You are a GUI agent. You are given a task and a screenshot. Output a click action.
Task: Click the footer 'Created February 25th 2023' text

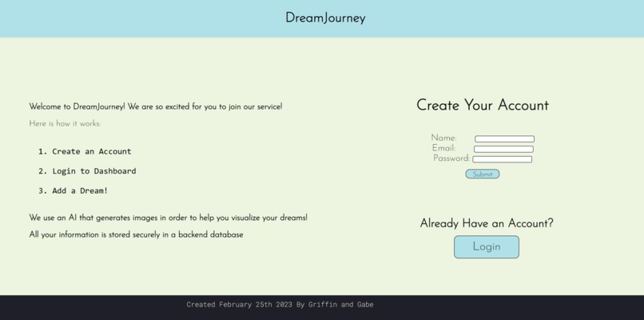point(280,305)
